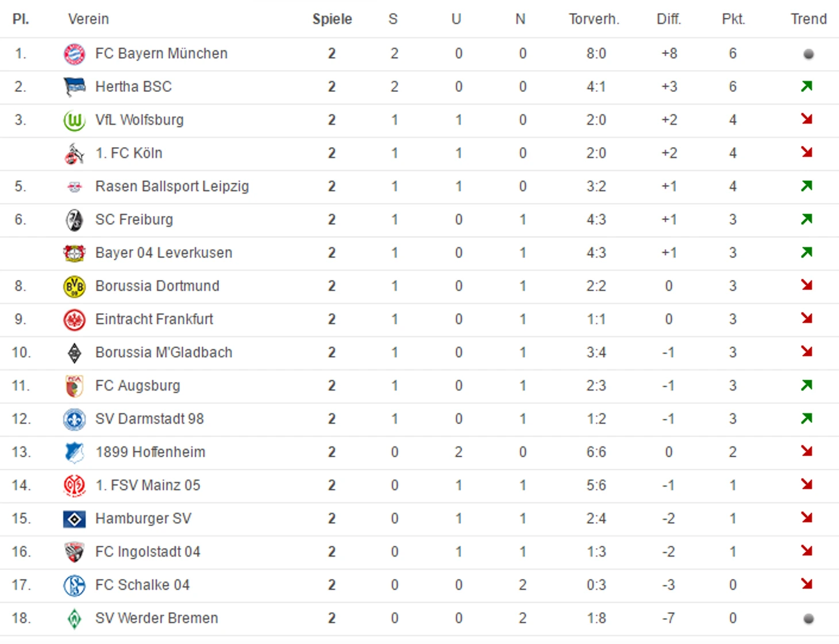Open the 1899 Hoffenheim team link
The image size is (839, 644).
point(150,452)
